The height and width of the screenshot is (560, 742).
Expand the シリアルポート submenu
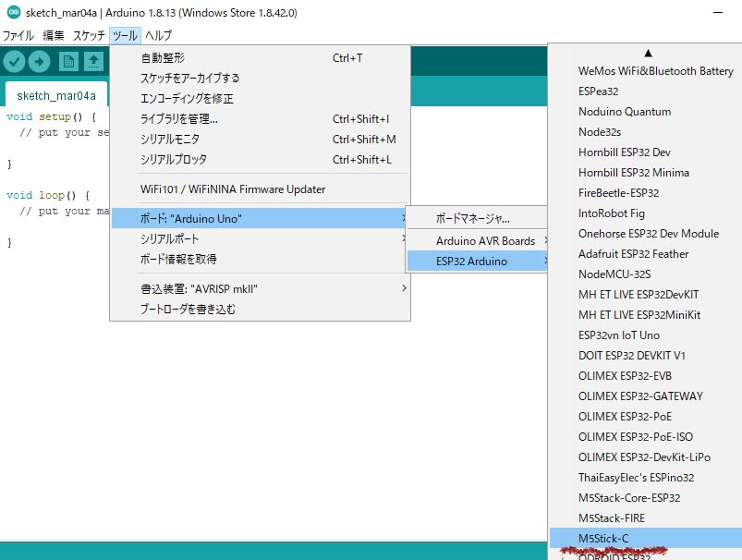(x=260, y=238)
